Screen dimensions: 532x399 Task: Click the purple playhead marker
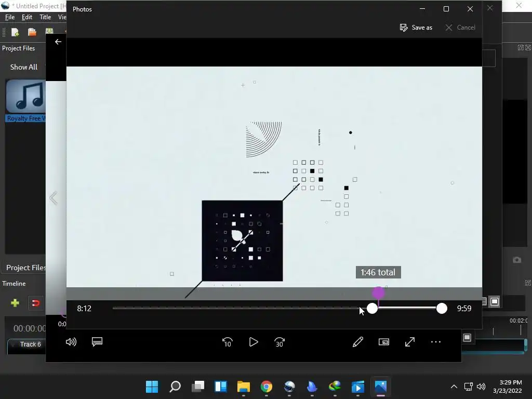click(378, 293)
